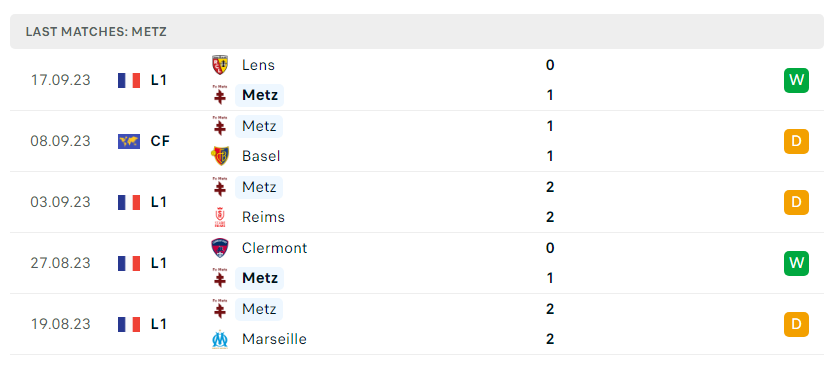828x368 pixels.
Task: Click the green W badge for Clermont match
Action: click(x=796, y=263)
